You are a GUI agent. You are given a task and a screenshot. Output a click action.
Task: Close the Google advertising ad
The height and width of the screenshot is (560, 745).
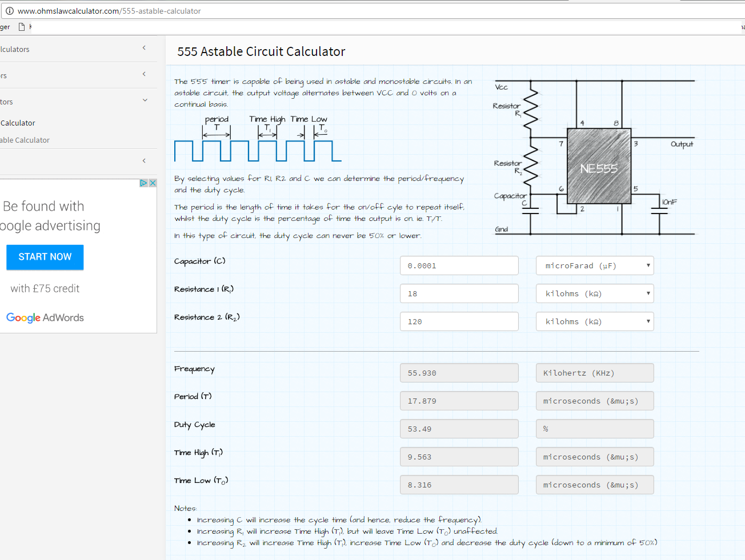click(153, 183)
